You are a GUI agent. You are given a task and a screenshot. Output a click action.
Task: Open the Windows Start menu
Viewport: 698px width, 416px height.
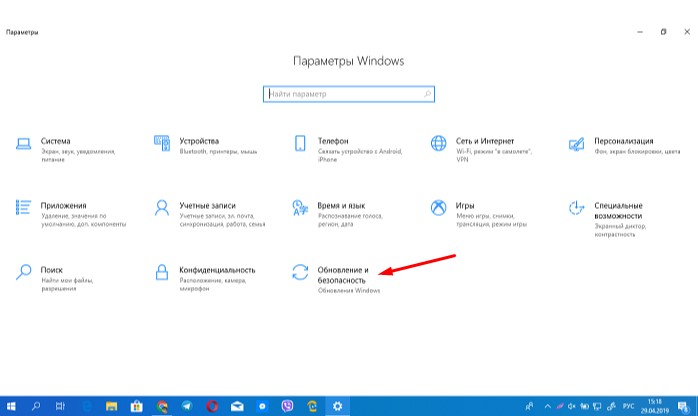[x=11, y=406]
